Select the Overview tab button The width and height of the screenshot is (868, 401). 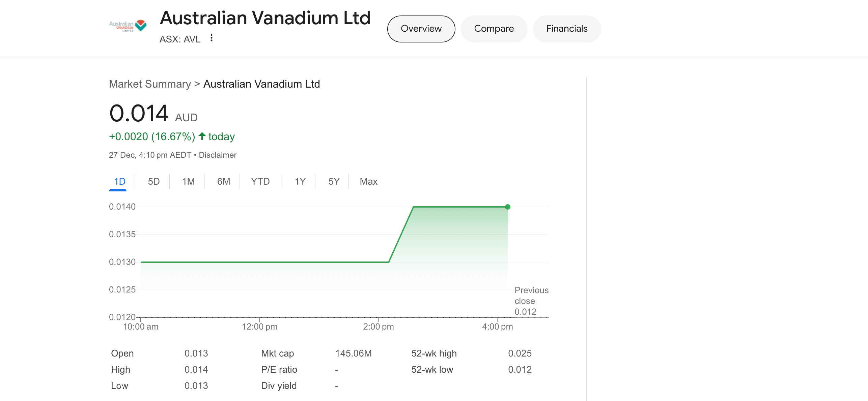[x=421, y=29]
